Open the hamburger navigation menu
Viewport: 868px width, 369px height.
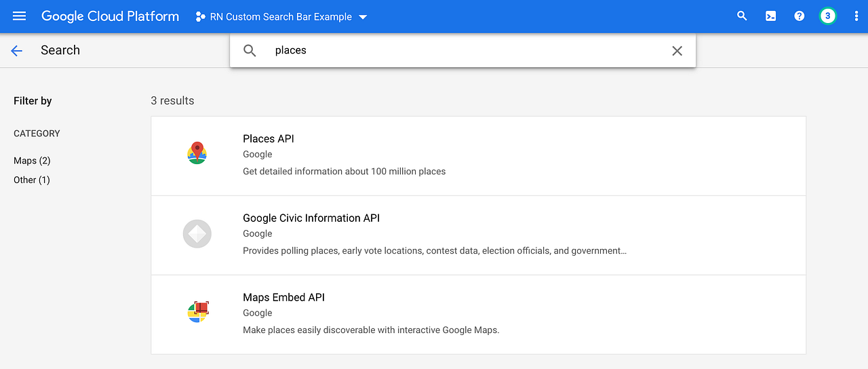[19, 16]
